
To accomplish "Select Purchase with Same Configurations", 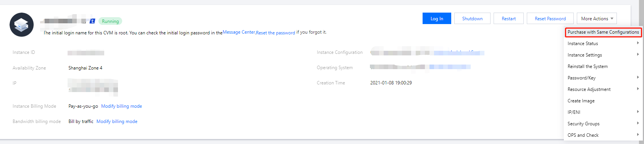I will click(603, 32).
